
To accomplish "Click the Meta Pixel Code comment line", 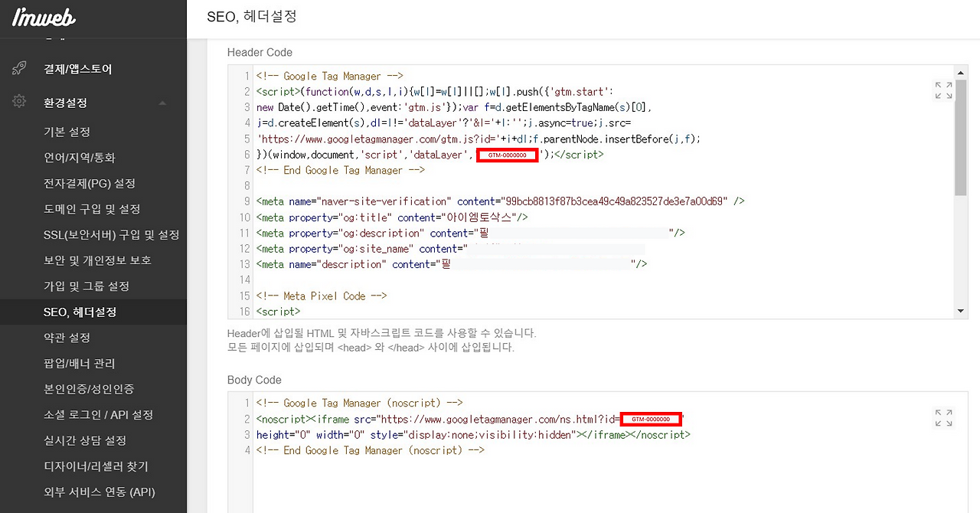I will [322, 296].
